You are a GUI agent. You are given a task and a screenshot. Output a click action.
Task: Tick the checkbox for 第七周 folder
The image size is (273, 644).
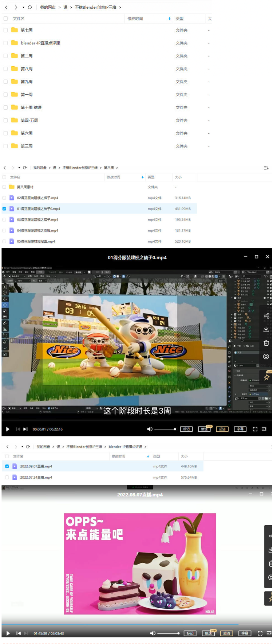(5, 30)
